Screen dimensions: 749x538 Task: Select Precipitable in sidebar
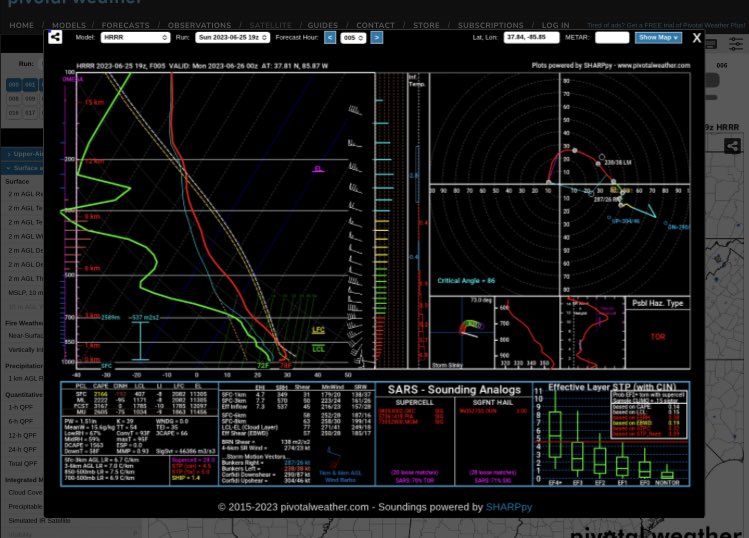(x=25, y=506)
